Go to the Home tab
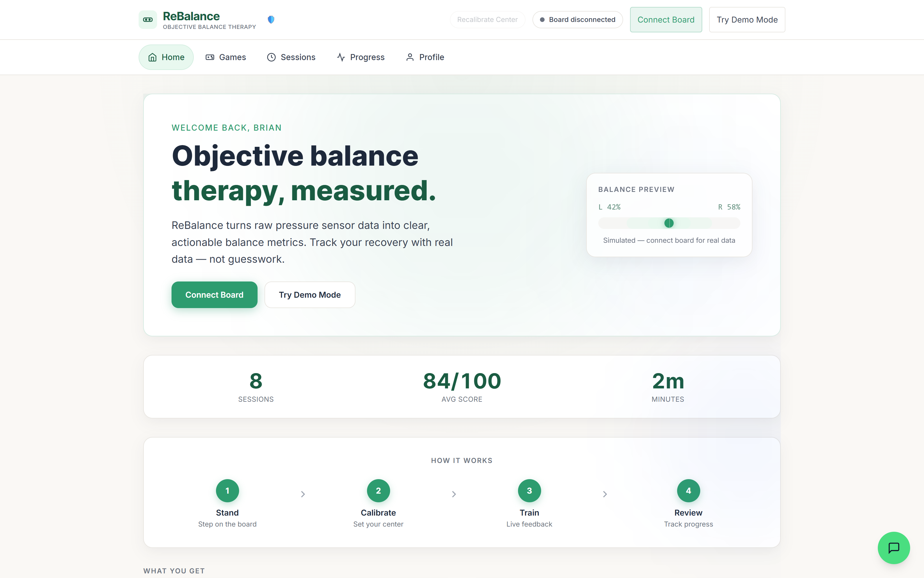Image resolution: width=924 pixels, height=578 pixels. 166,57
